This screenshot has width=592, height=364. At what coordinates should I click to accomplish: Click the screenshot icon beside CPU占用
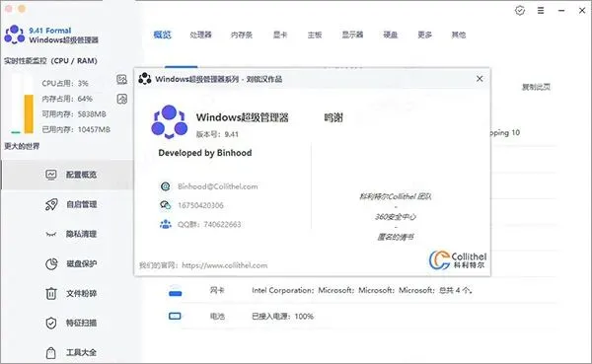pos(121,79)
